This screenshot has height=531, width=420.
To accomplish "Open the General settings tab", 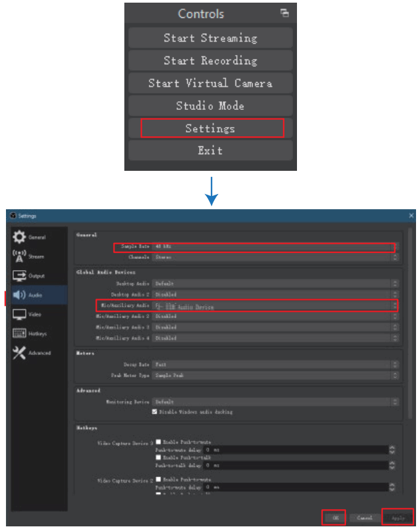I will click(x=38, y=237).
